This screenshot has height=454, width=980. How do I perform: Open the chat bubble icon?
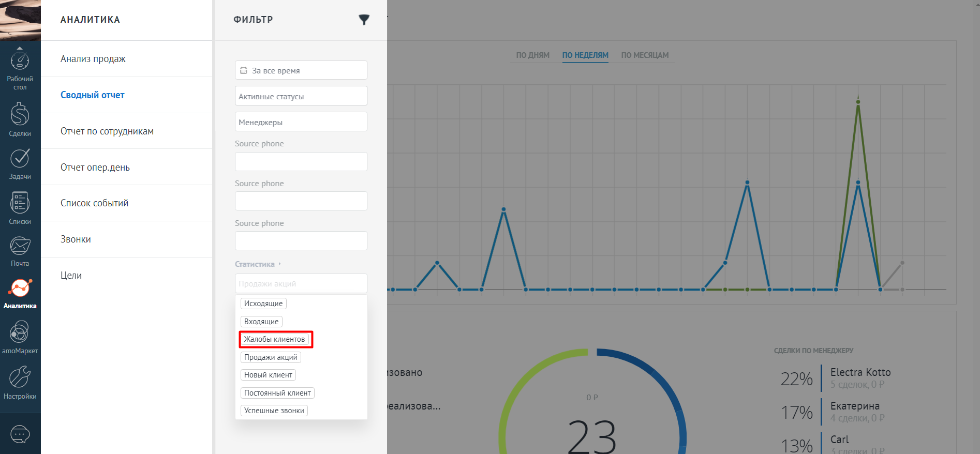(x=20, y=434)
